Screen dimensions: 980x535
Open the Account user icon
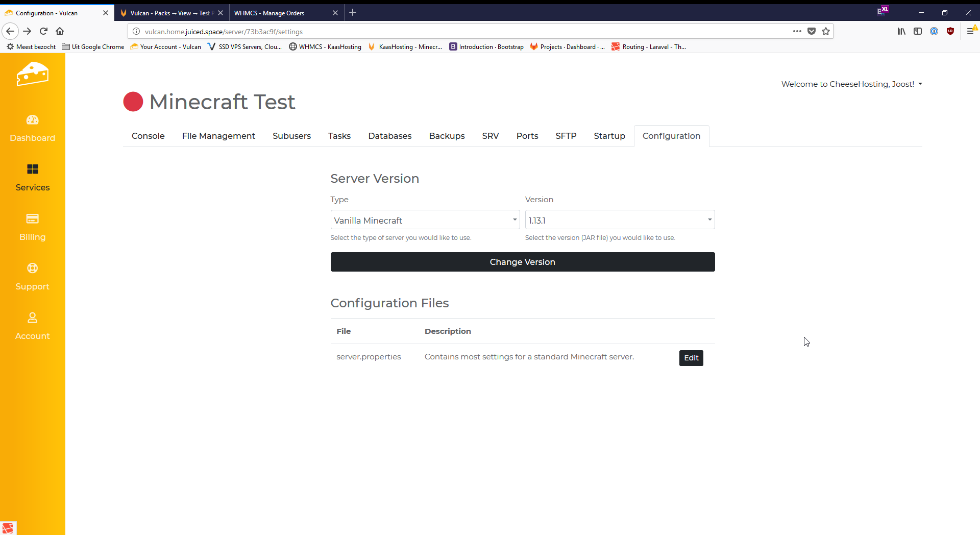32,318
